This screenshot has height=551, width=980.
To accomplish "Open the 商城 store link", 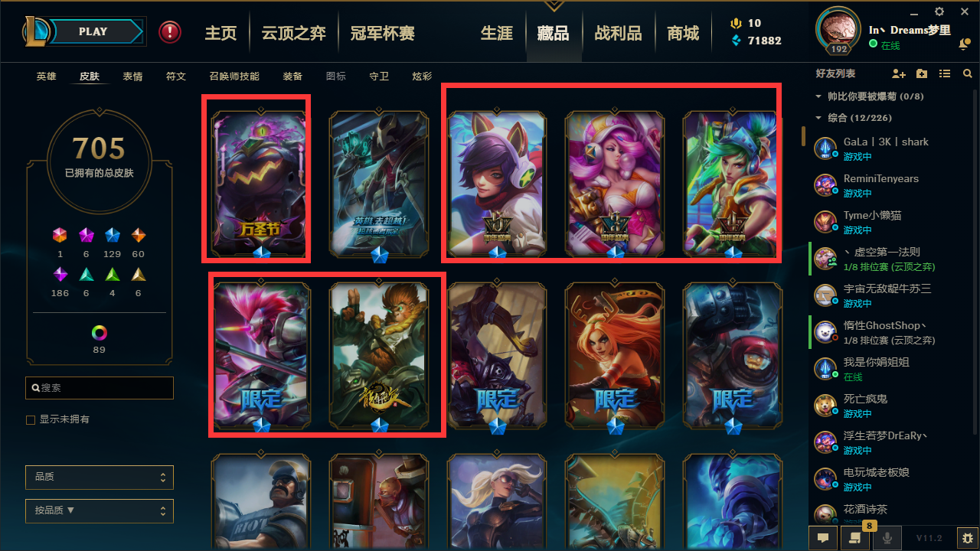I will pos(683,34).
